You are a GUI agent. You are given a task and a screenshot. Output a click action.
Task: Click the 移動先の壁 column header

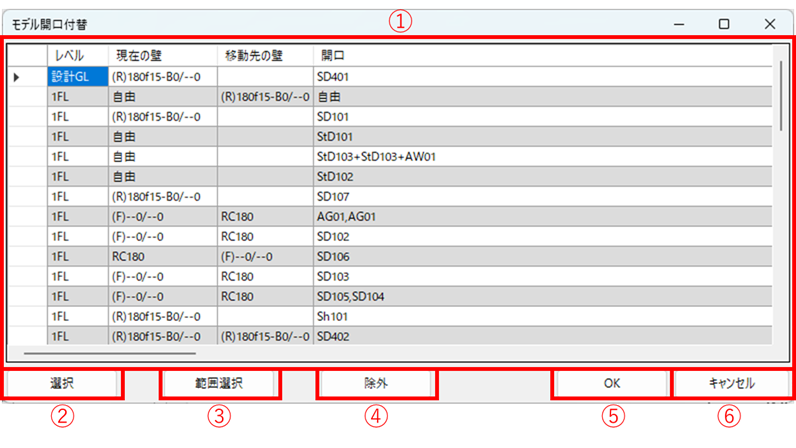pos(264,55)
